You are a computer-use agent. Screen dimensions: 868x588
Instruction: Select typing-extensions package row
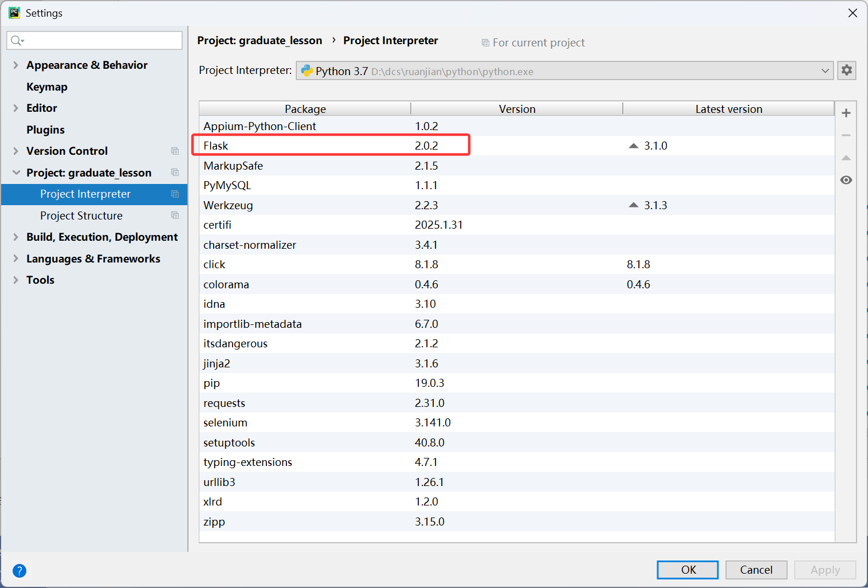pos(517,462)
